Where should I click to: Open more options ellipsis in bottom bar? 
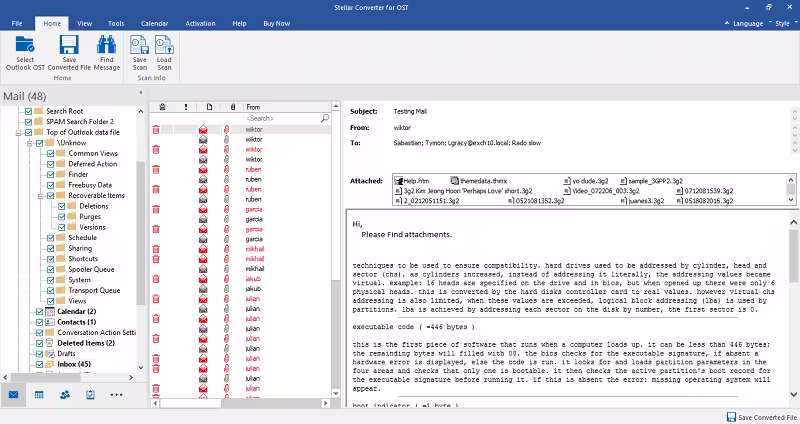coord(116,394)
